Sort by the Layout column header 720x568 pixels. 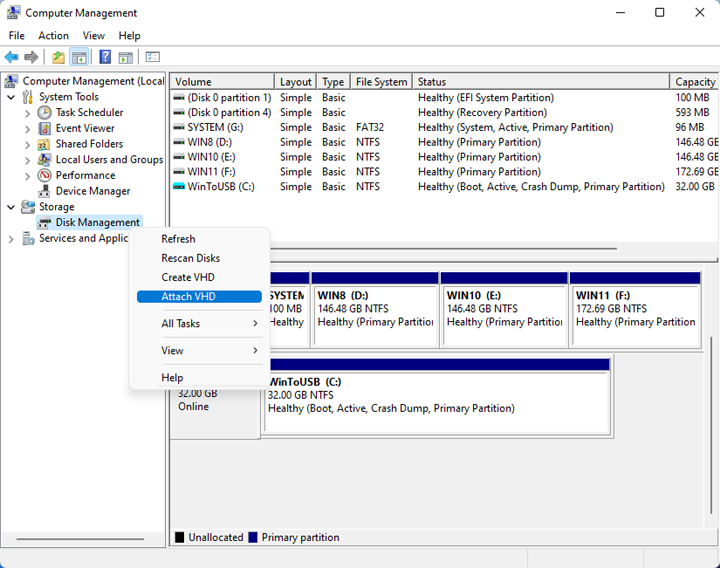(x=295, y=82)
